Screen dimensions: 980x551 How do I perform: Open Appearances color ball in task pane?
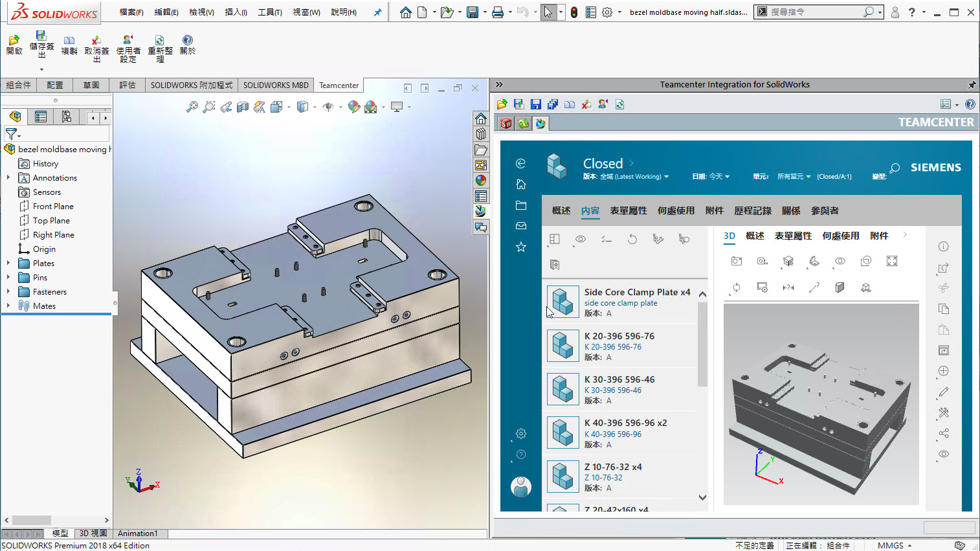pyautogui.click(x=481, y=181)
